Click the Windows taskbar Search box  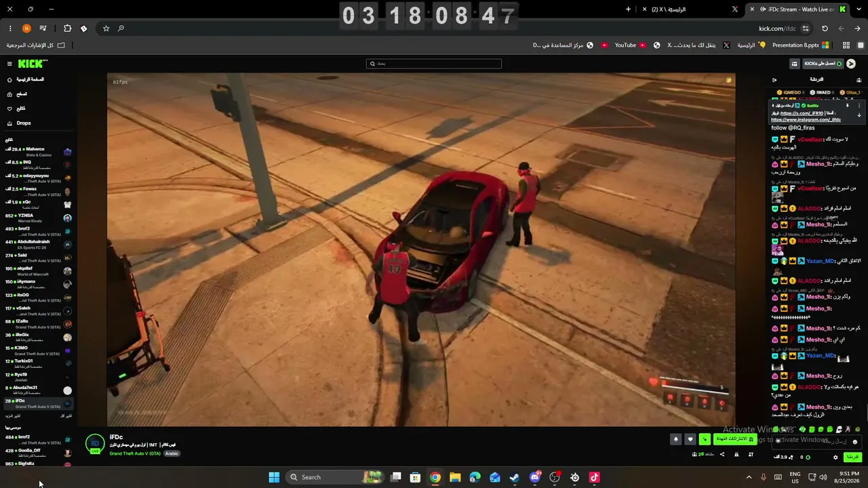[336, 477]
